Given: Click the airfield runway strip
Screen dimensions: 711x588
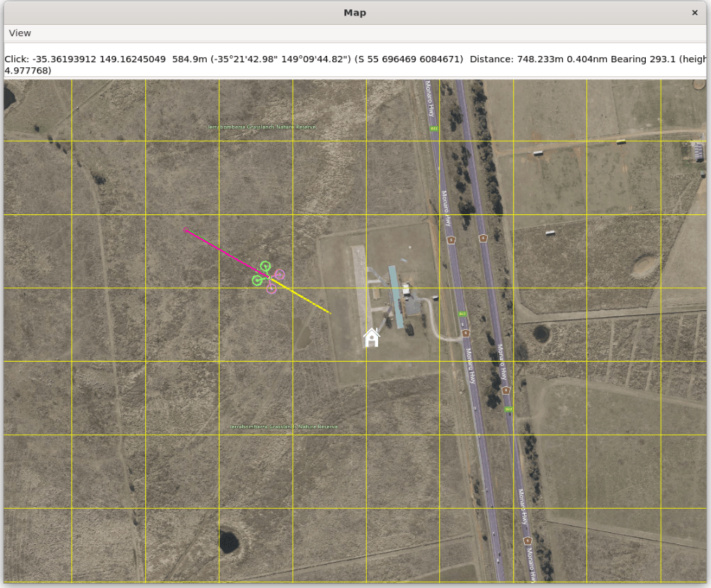Looking at the screenshot, I should click(358, 283).
